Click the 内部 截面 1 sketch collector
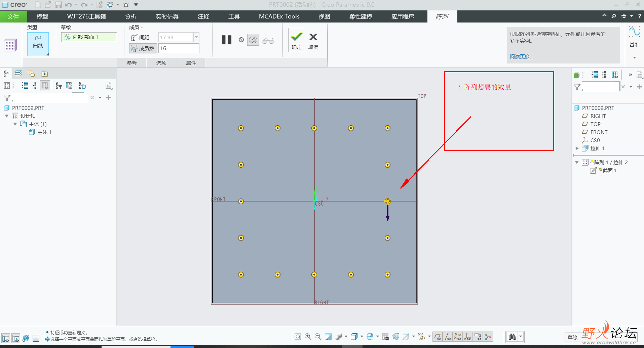 click(89, 37)
